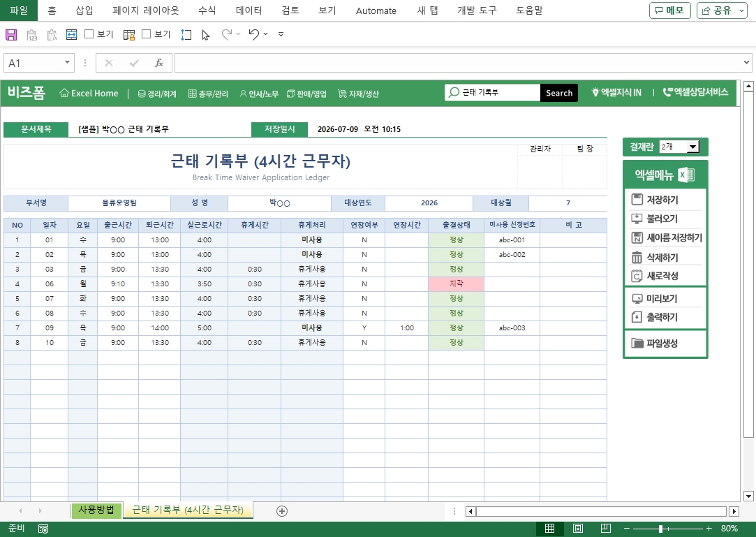Click the confirm checkmark formula icon
The image size is (756, 537).
tap(134, 63)
